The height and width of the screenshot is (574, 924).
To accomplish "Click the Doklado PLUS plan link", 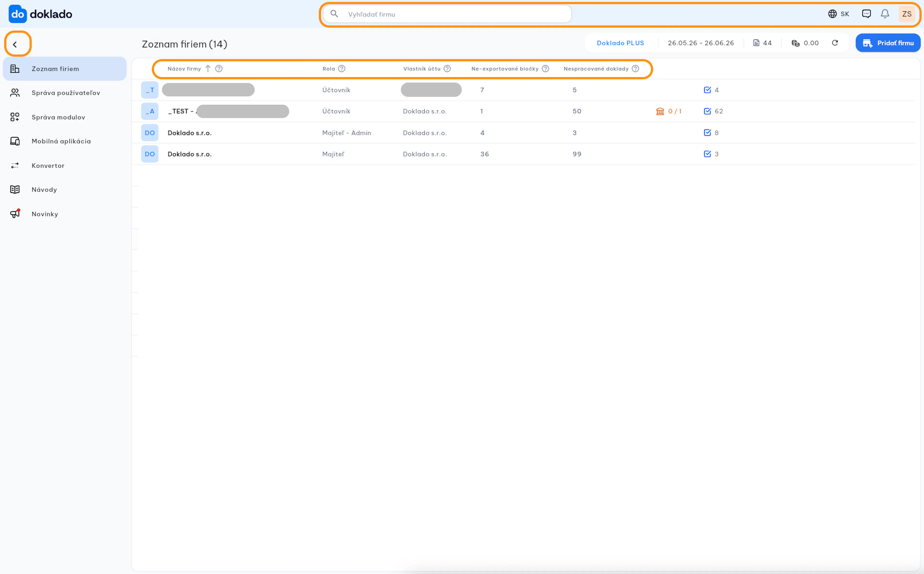I will click(x=620, y=43).
